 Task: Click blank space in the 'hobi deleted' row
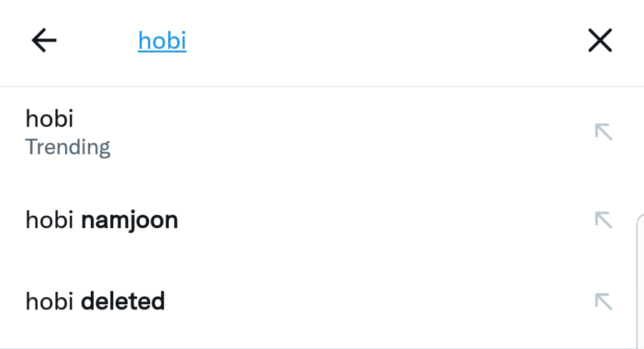[378, 301]
